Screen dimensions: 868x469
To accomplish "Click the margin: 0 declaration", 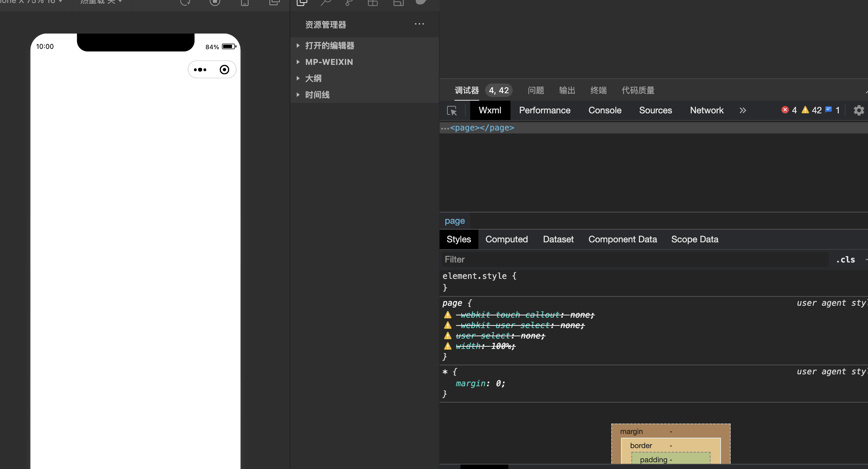I will [480, 384].
